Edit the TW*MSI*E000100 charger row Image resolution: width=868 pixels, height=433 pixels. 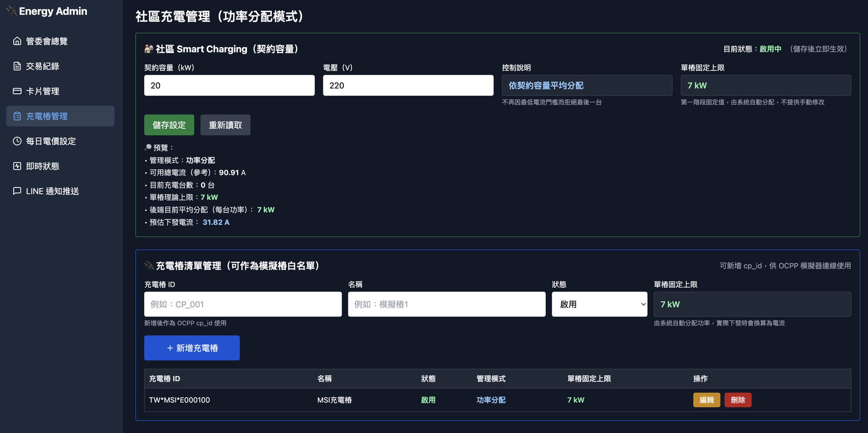(x=707, y=400)
